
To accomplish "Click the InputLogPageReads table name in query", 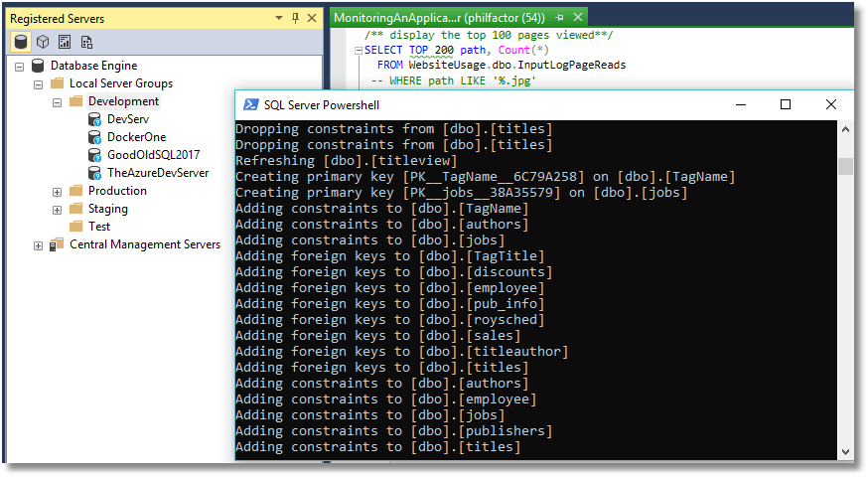I will (571, 65).
